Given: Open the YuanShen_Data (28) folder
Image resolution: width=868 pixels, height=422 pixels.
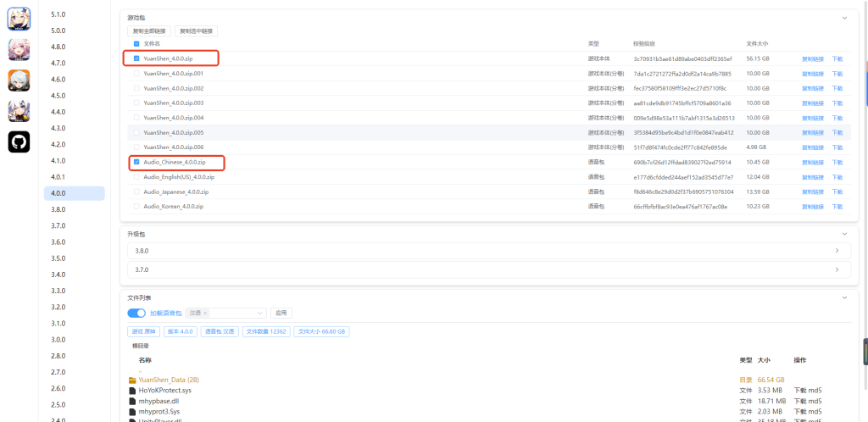Looking at the screenshot, I should click(x=169, y=380).
